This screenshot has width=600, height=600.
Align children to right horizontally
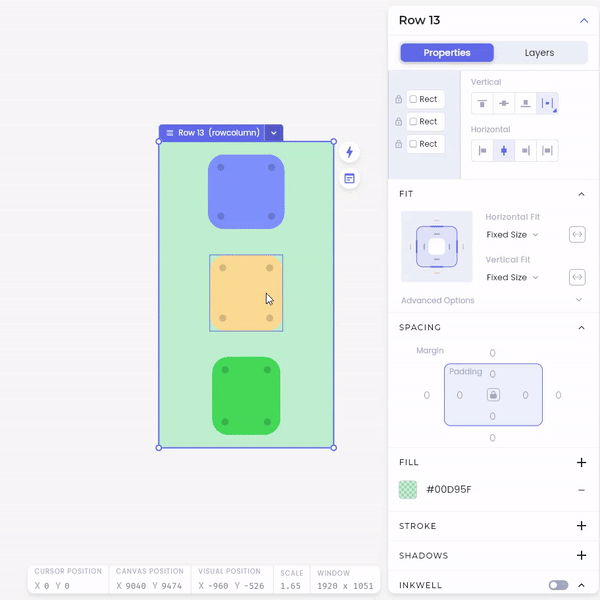(525, 151)
